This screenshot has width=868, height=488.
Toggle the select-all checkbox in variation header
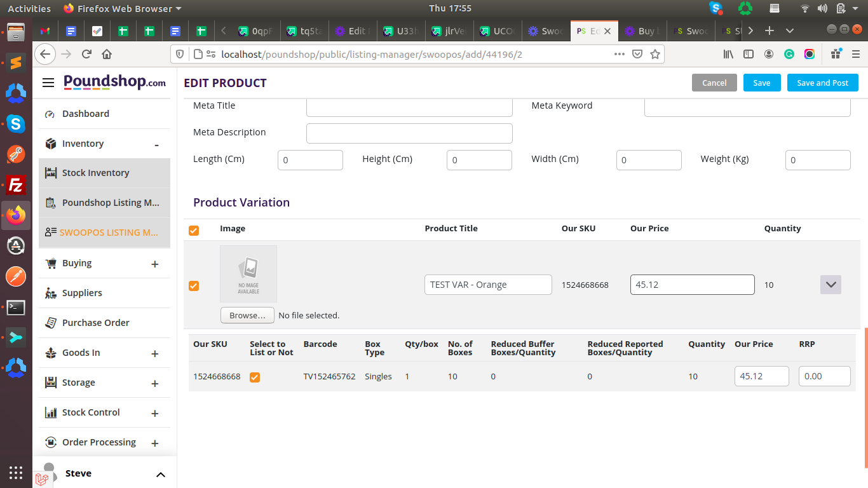[194, 230]
